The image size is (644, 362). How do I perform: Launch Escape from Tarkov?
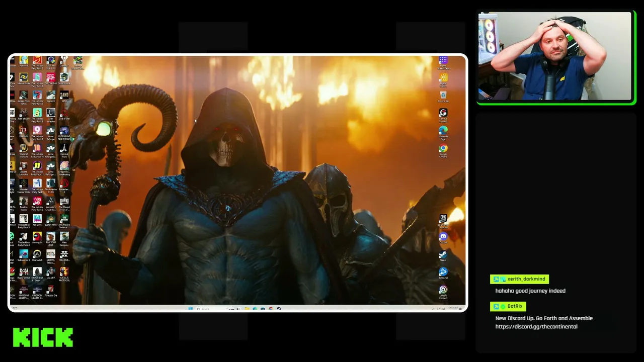pyautogui.click(x=24, y=97)
